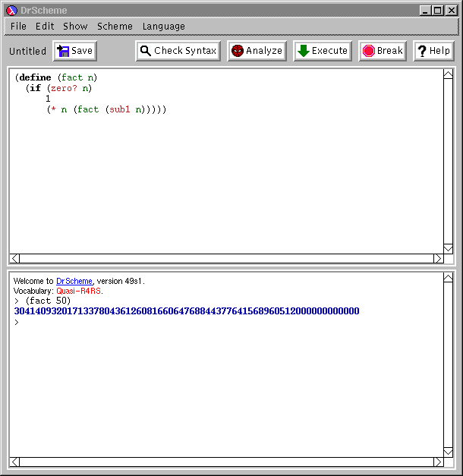463x476 pixels.
Task: Click the (fact 50) expression in interactions
Action: (x=48, y=301)
